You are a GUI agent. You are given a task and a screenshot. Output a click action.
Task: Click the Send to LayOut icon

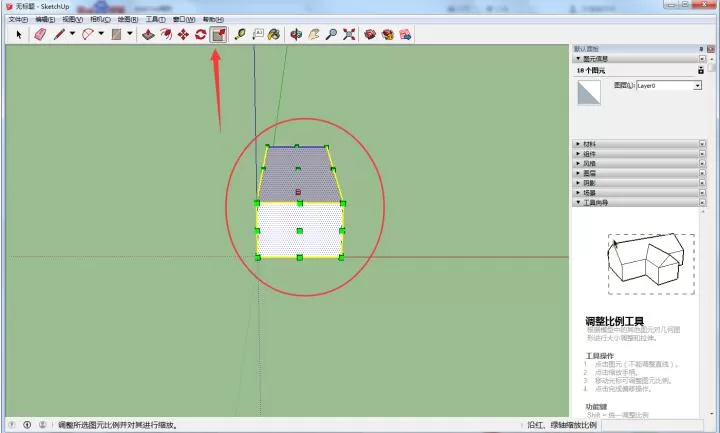(405, 34)
